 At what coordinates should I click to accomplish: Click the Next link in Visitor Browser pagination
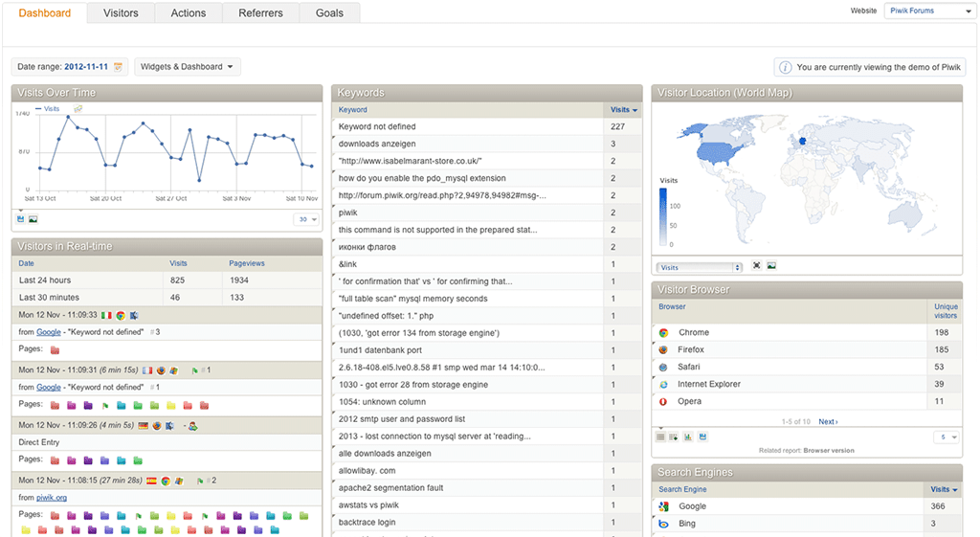point(828,421)
